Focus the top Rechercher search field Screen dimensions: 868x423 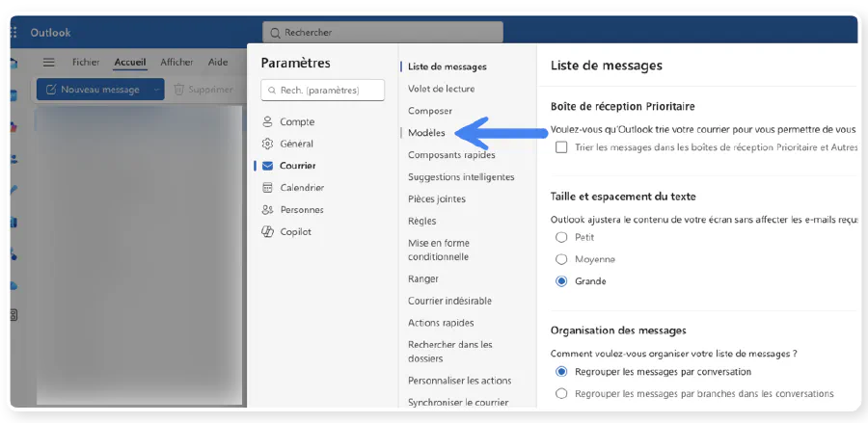tap(383, 33)
